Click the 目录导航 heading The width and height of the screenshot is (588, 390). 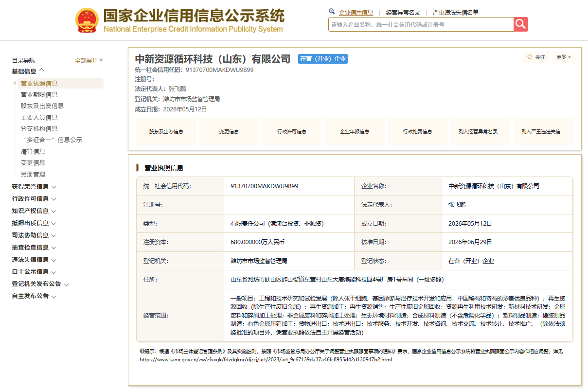pyautogui.click(x=23, y=60)
